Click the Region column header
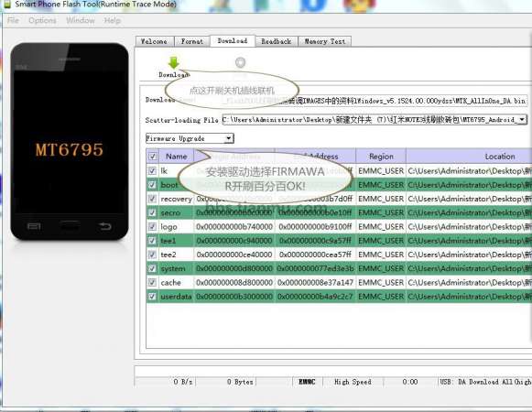The width and height of the screenshot is (532, 412). tap(381, 157)
